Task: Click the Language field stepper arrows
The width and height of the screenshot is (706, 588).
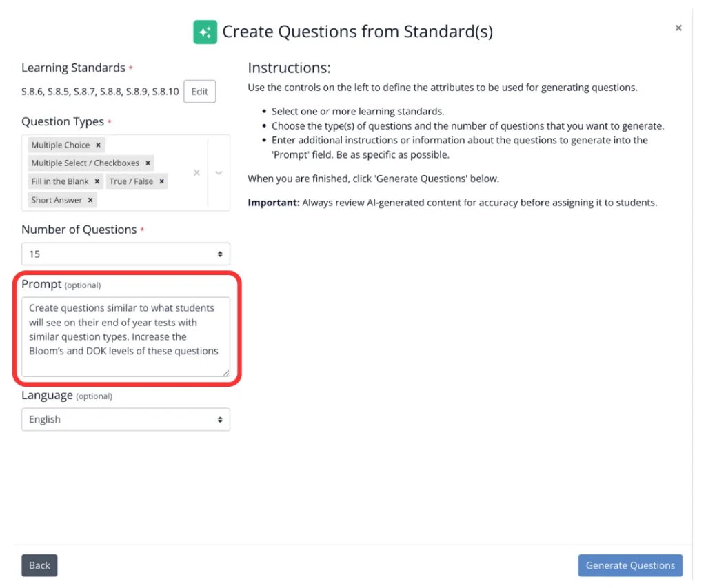Action: pyautogui.click(x=221, y=419)
